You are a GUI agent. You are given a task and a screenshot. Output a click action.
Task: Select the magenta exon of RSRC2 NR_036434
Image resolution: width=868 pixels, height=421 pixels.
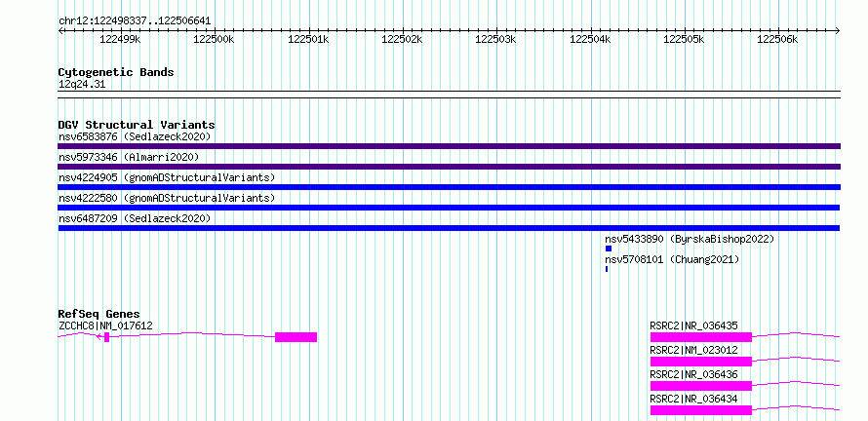click(701, 410)
